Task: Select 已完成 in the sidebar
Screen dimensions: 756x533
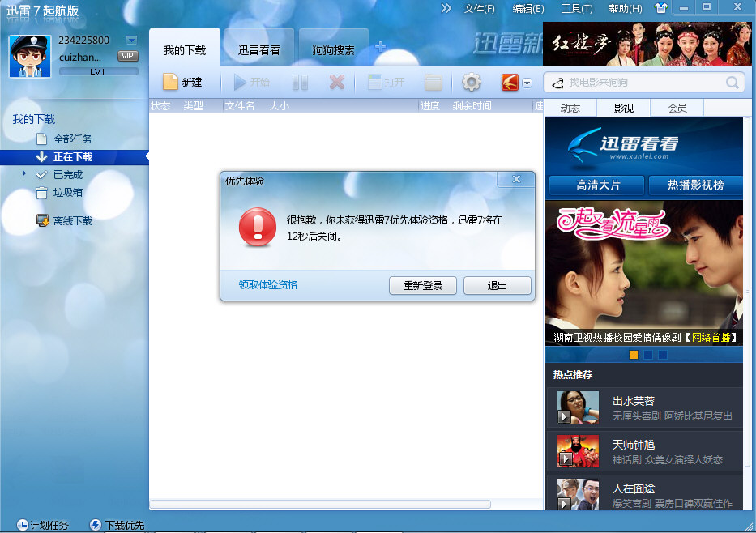Action: click(x=68, y=174)
